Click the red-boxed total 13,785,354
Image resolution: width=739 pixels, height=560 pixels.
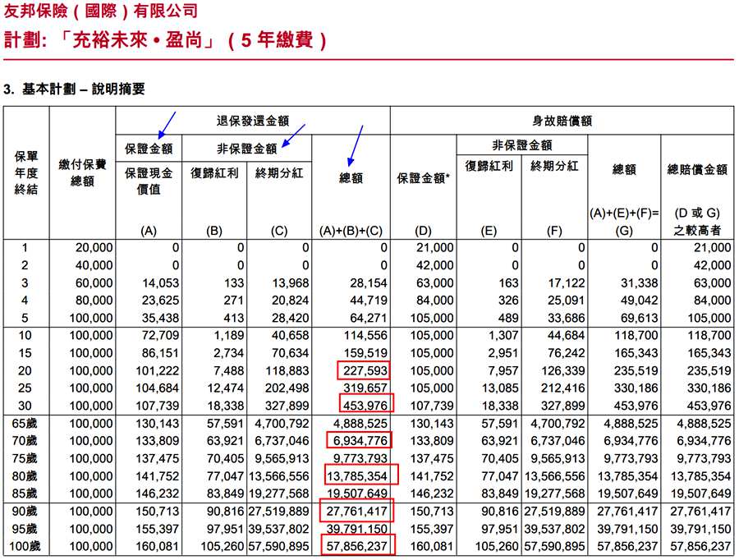pos(356,476)
